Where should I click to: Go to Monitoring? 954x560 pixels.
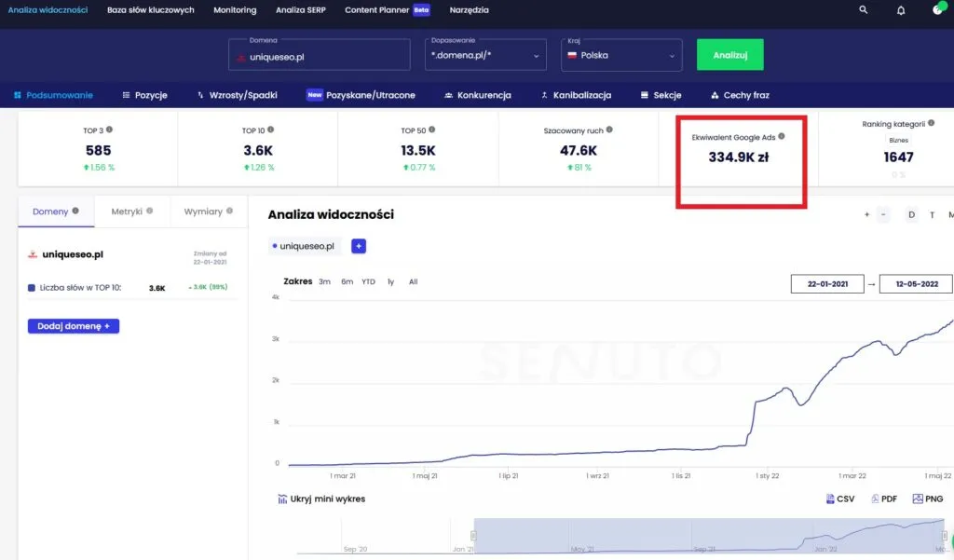(235, 9)
